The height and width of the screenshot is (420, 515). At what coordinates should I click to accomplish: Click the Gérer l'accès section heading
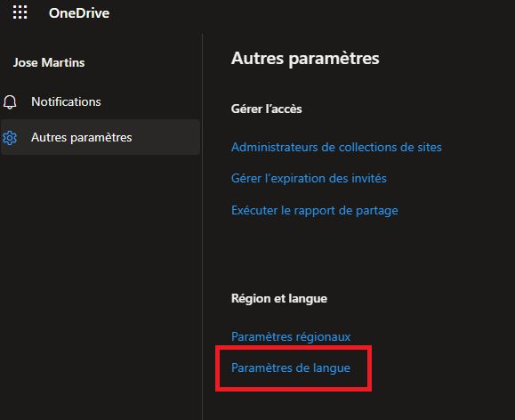click(266, 109)
